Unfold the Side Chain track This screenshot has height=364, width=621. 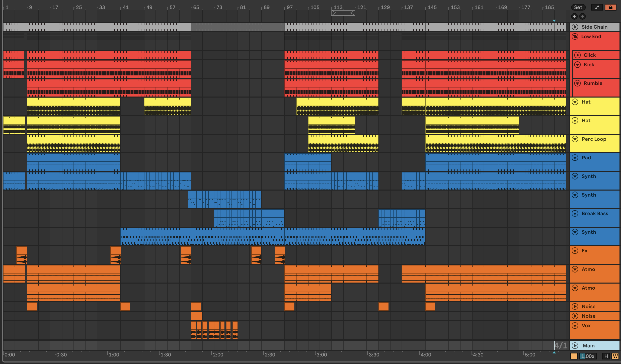tap(575, 27)
